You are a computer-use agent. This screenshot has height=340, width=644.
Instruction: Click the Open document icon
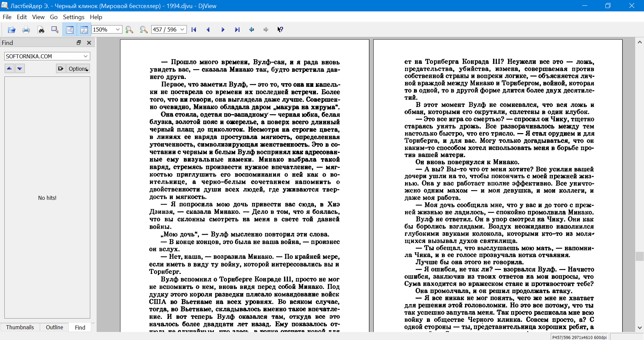(x=11, y=30)
